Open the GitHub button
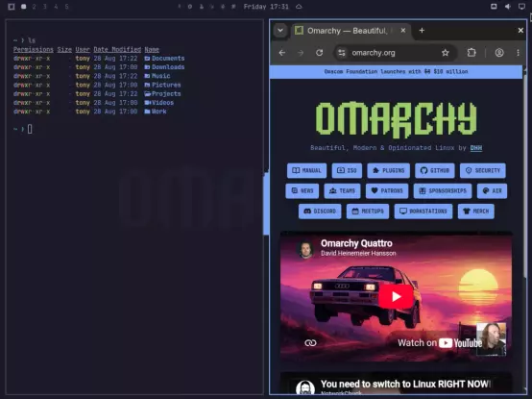The width and height of the screenshot is (532, 399). click(435, 170)
